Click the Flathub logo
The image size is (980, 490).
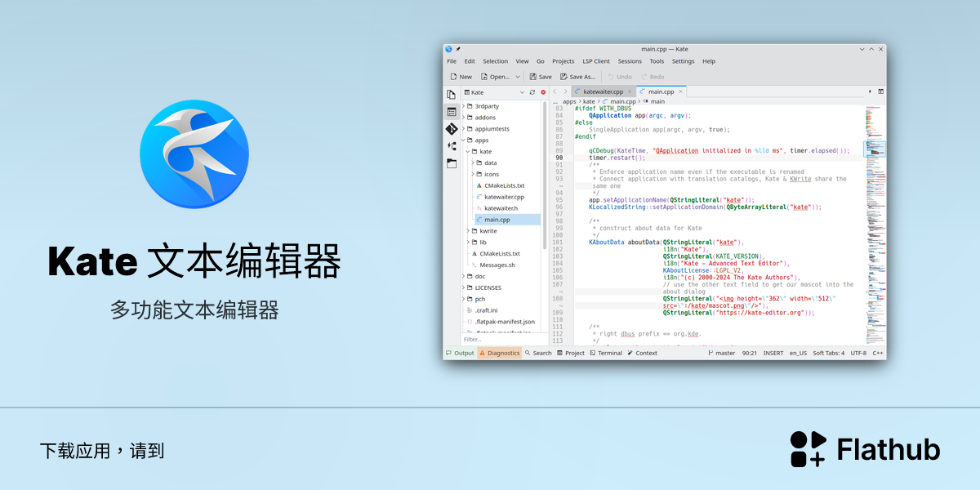point(865,449)
